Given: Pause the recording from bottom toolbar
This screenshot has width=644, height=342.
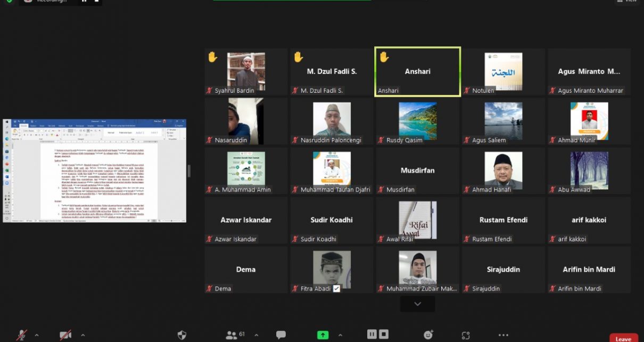Looking at the screenshot, I should pyautogui.click(x=372, y=334).
